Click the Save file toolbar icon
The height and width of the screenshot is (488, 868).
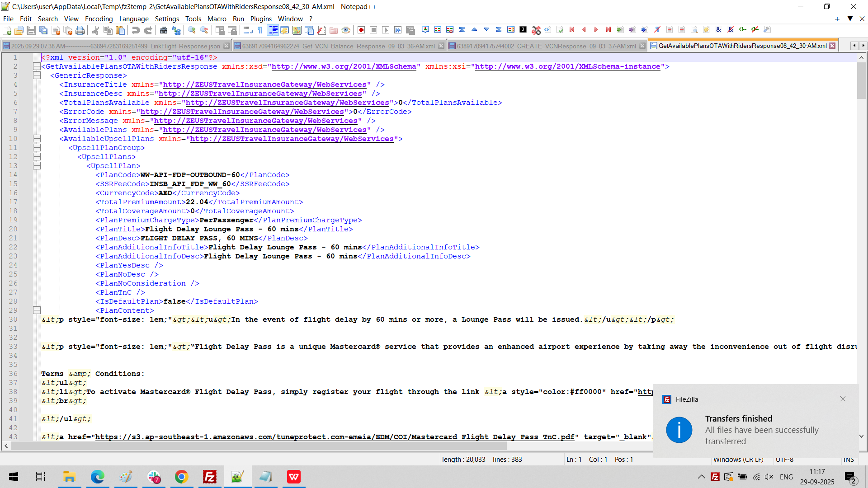tap(31, 30)
